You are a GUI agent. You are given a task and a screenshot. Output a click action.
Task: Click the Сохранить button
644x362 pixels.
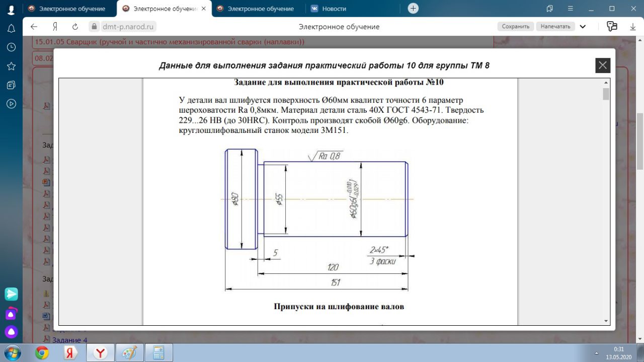(x=516, y=27)
